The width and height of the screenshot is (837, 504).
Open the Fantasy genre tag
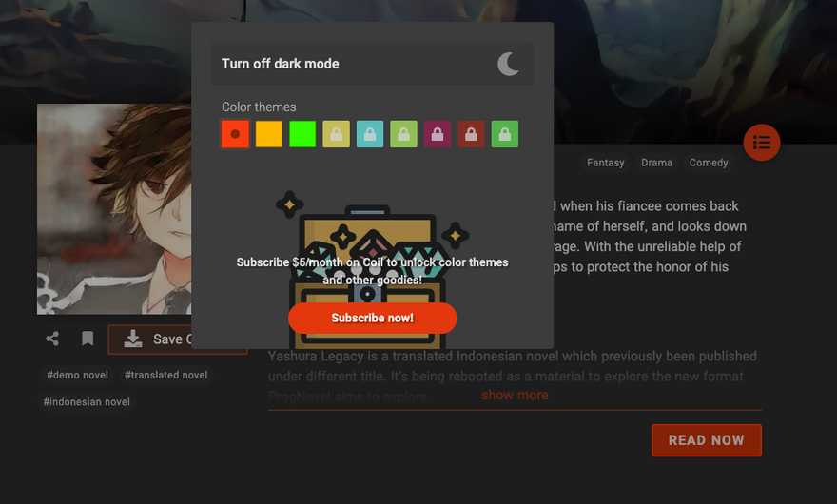tap(605, 163)
